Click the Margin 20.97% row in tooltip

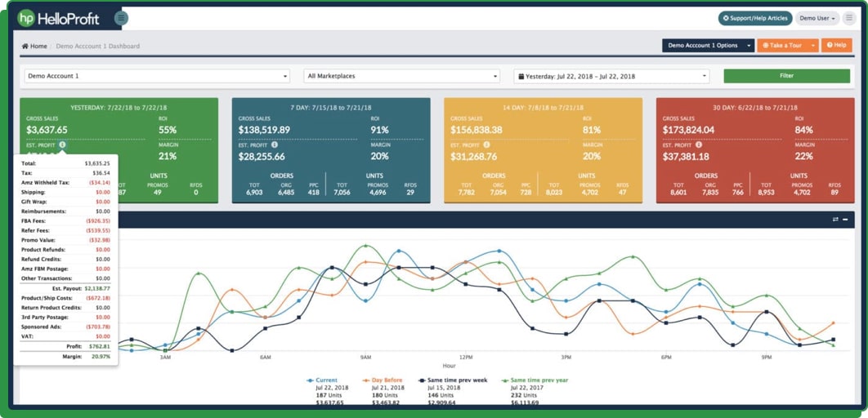65,357
